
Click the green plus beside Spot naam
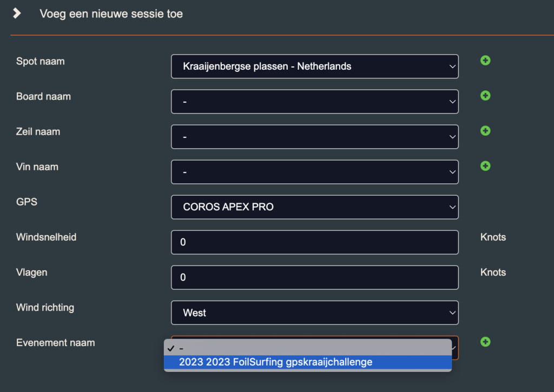[x=485, y=61]
